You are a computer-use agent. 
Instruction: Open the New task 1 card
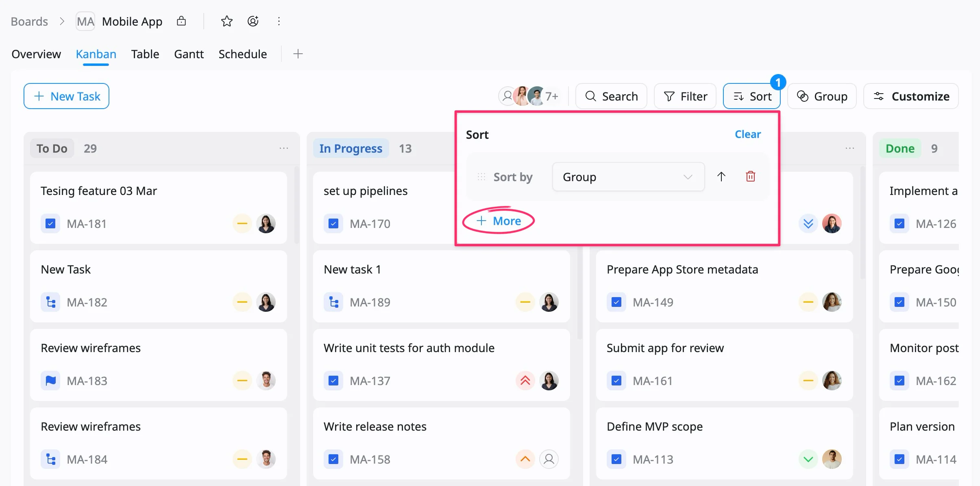[442, 286]
